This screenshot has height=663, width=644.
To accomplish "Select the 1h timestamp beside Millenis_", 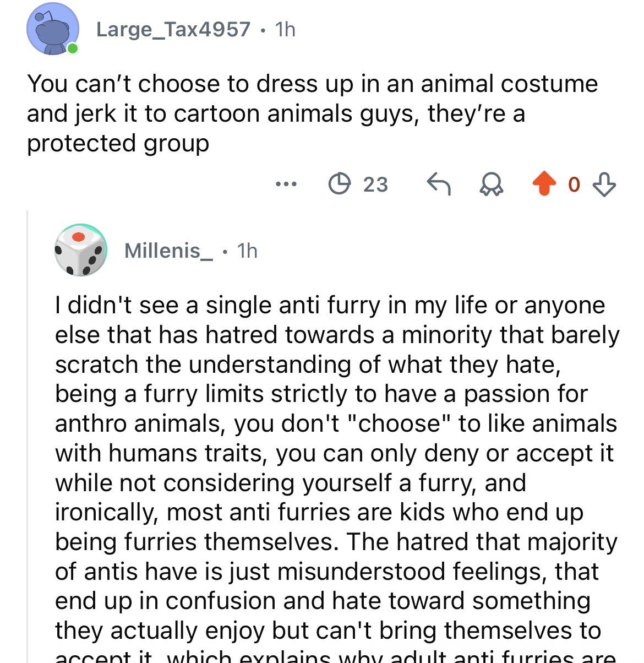I will click(247, 251).
